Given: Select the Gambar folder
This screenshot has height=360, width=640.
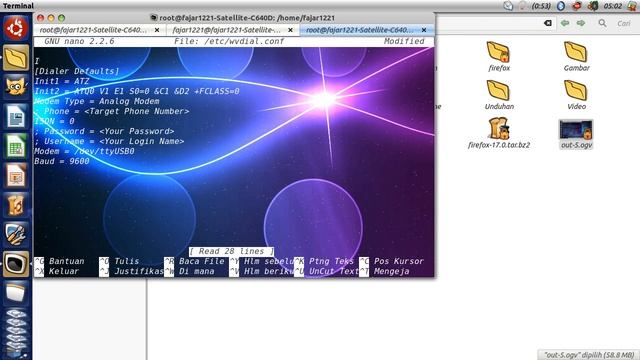Looking at the screenshot, I should pos(576,57).
